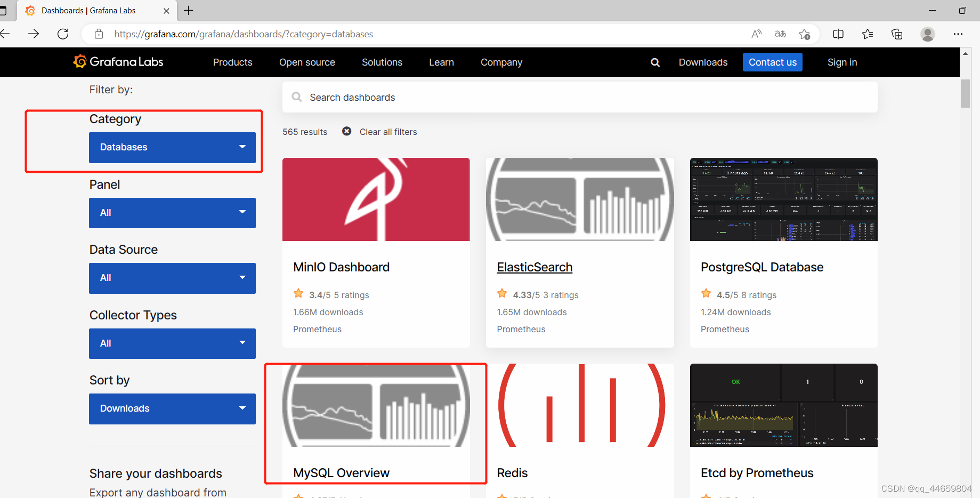This screenshot has width=980, height=498.
Task: Open the split screen icon
Action: [838, 34]
